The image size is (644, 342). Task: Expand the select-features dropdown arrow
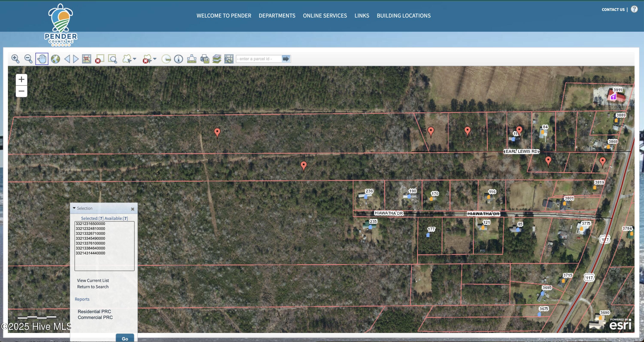pos(135,59)
